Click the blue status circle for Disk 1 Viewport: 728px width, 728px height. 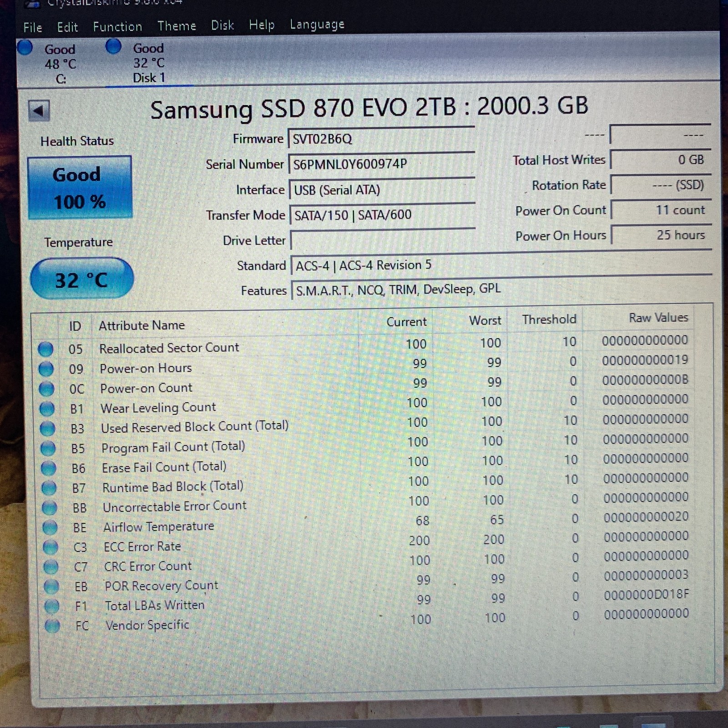[113, 46]
